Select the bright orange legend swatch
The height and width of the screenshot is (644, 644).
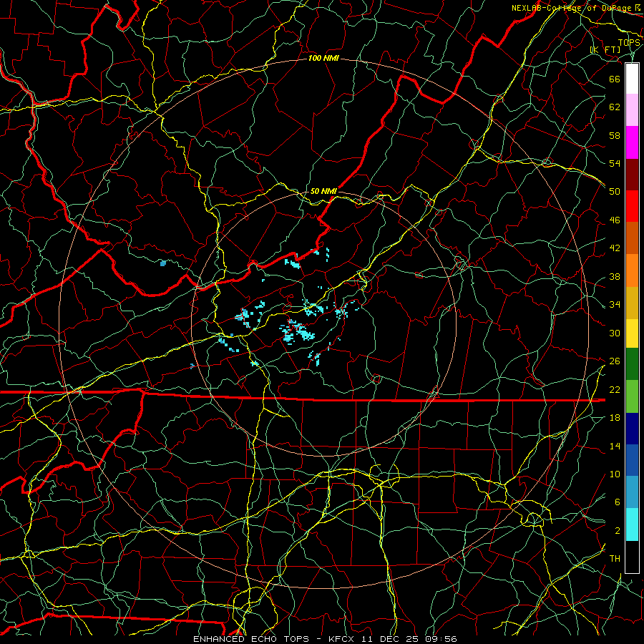632,270
